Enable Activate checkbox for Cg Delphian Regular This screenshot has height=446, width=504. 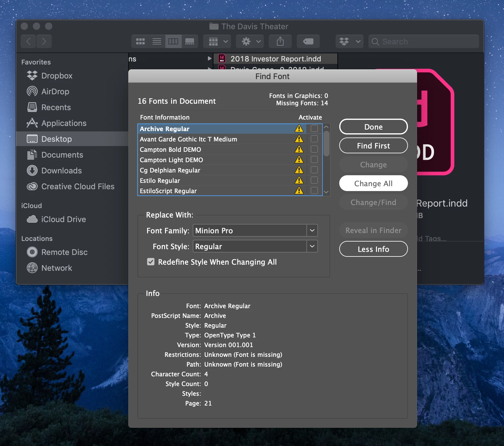click(x=314, y=170)
